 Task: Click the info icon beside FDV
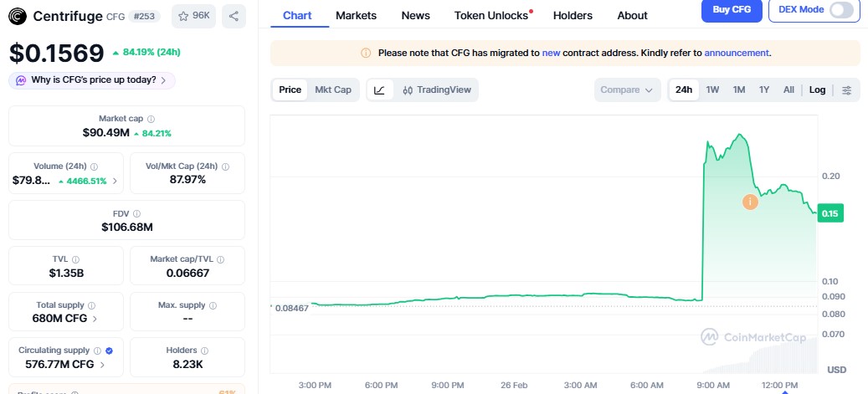136,213
